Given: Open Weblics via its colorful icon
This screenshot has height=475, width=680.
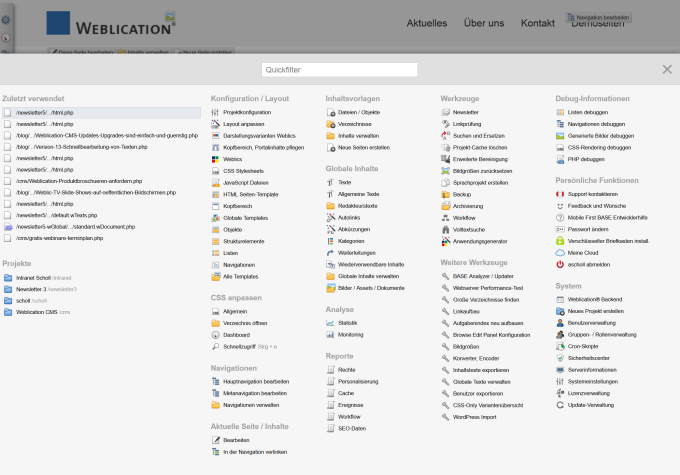Looking at the screenshot, I should (215, 159).
